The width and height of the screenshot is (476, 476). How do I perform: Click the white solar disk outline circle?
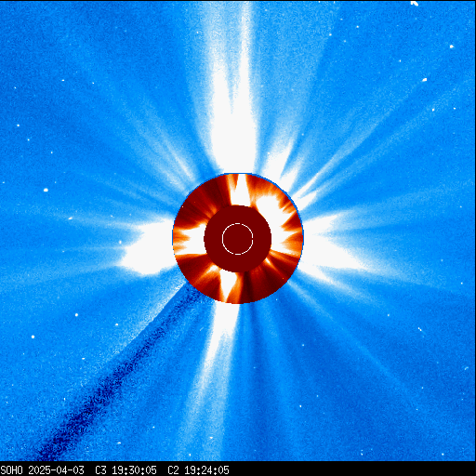click(x=238, y=239)
